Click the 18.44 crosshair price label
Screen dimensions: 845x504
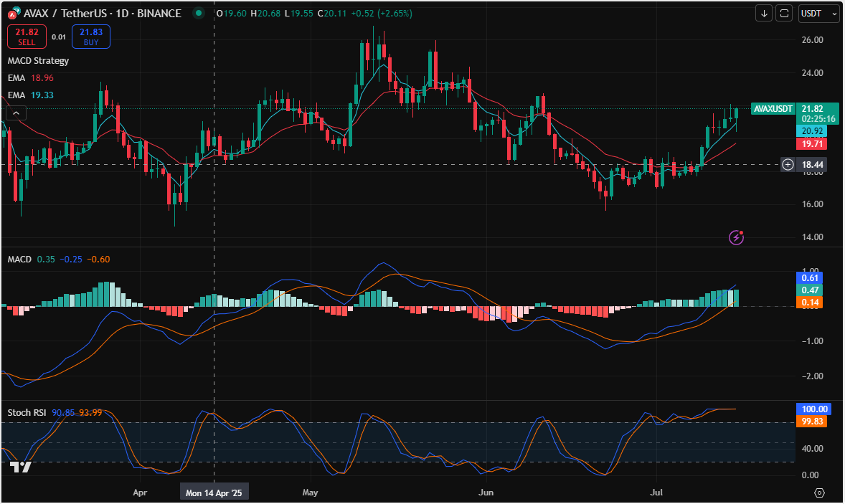pos(812,165)
